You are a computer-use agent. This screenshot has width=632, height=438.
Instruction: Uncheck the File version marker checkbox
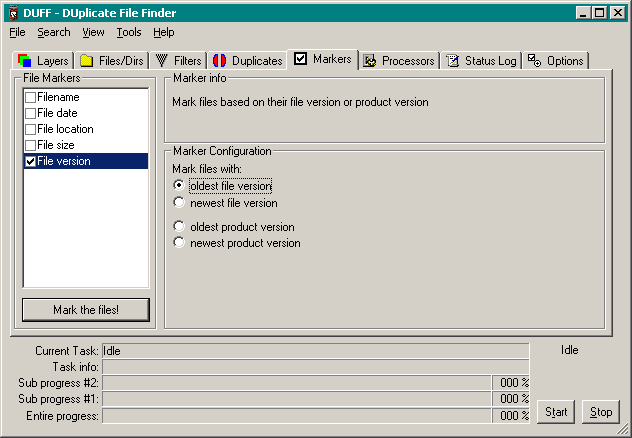click(30, 162)
